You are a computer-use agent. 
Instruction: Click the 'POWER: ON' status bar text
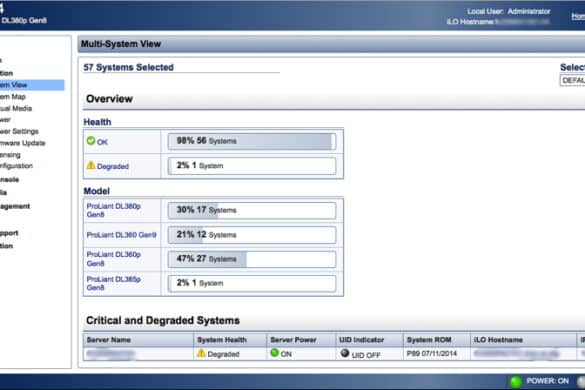(547, 381)
